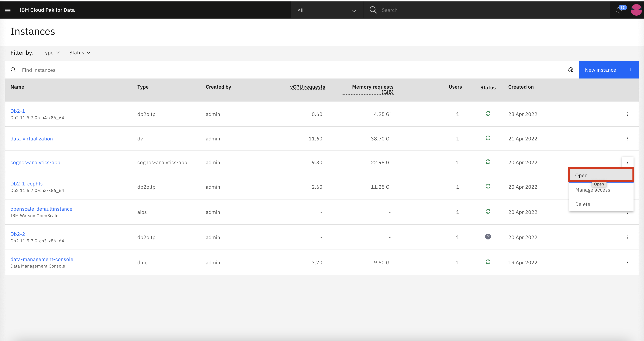This screenshot has height=341, width=644.
Task: Open overflow menu for data-virtualization row
Action: [627, 139]
